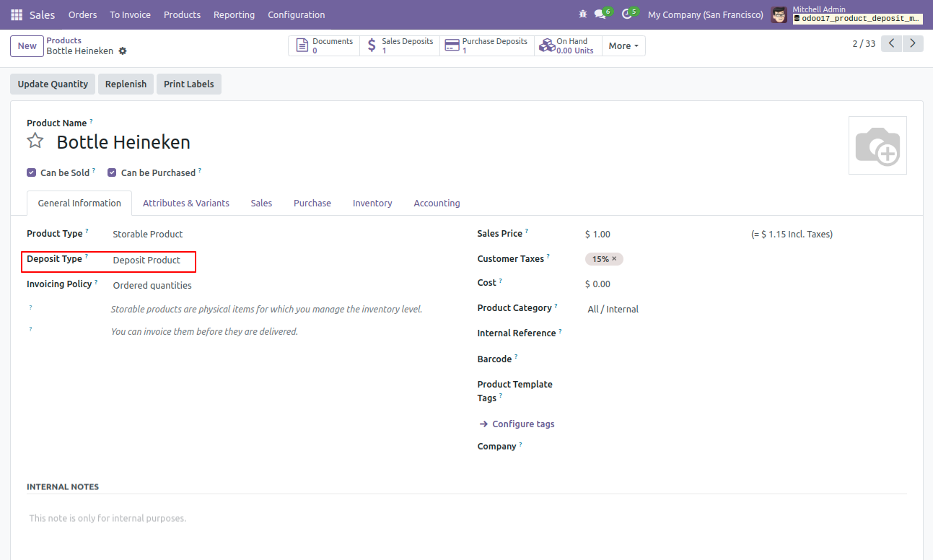933x560 pixels.
Task: Mark product as favorite with star
Action: pyautogui.click(x=35, y=141)
